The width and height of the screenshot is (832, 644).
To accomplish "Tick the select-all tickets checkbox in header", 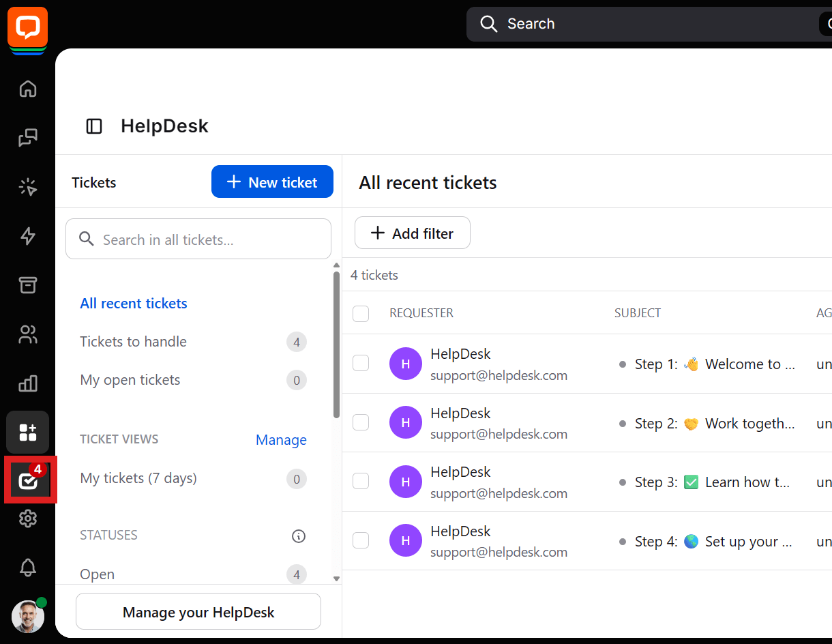I will [x=361, y=314].
